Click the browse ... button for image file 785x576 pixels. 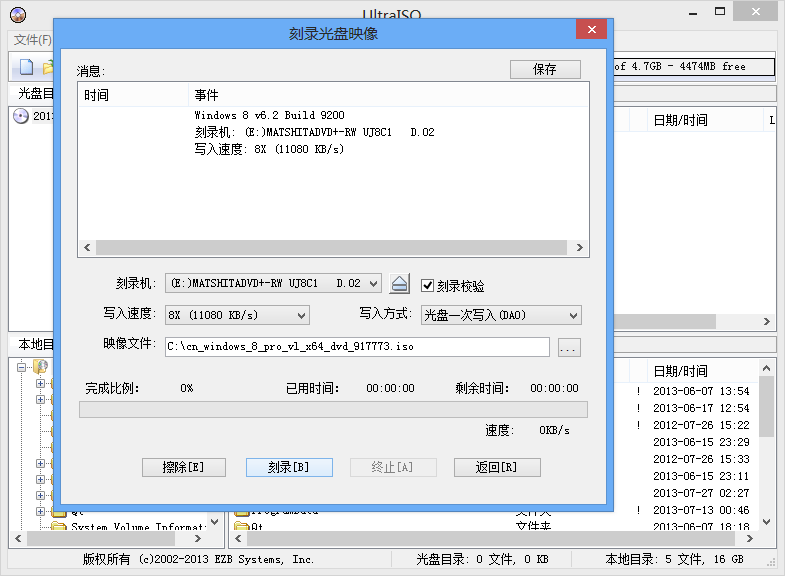tap(569, 347)
